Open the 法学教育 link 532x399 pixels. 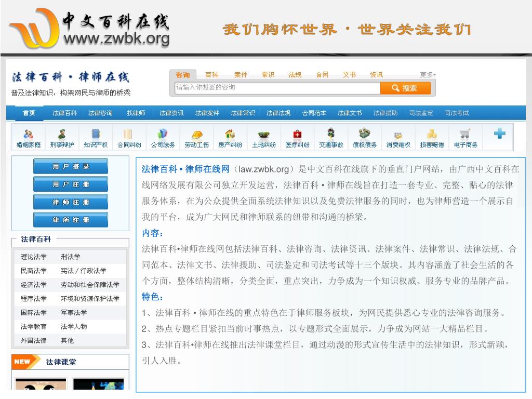pyautogui.click(x=34, y=326)
